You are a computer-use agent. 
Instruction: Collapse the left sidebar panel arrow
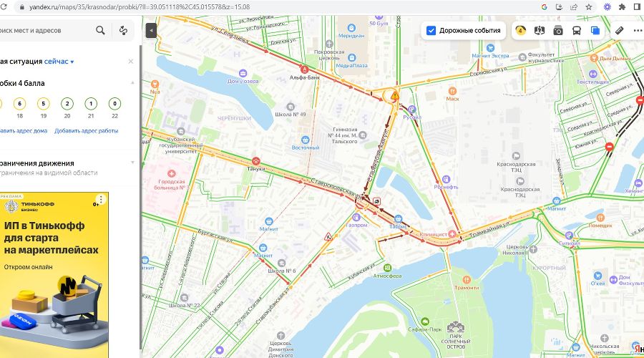tap(151, 30)
